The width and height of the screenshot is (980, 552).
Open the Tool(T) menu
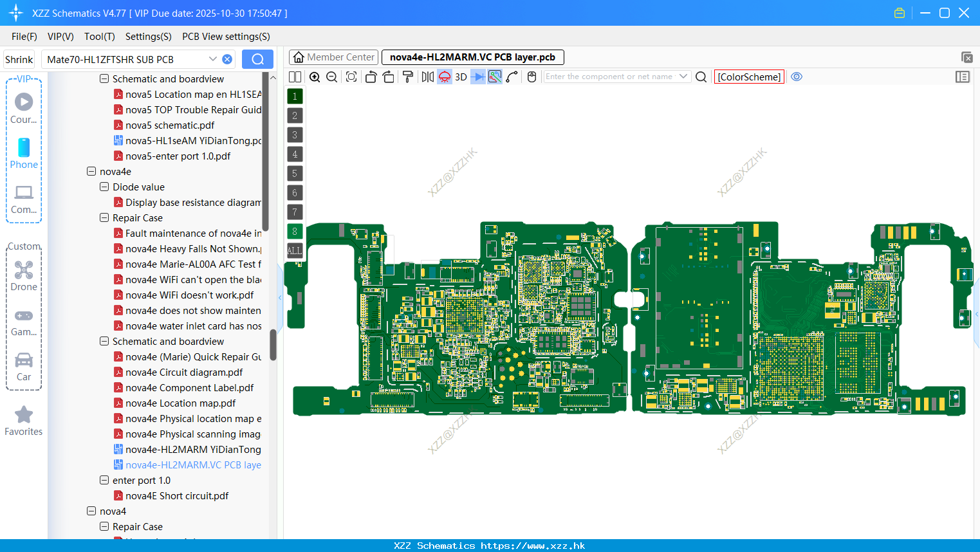pyautogui.click(x=100, y=37)
